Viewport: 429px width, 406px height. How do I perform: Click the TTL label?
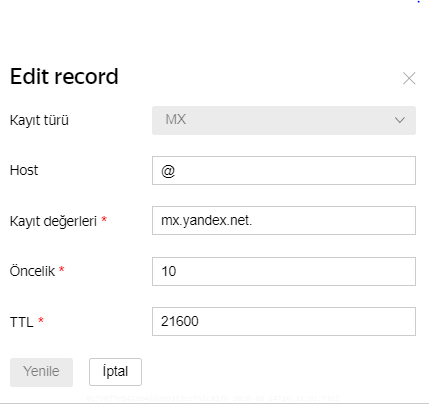pyautogui.click(x=22, y=322)
